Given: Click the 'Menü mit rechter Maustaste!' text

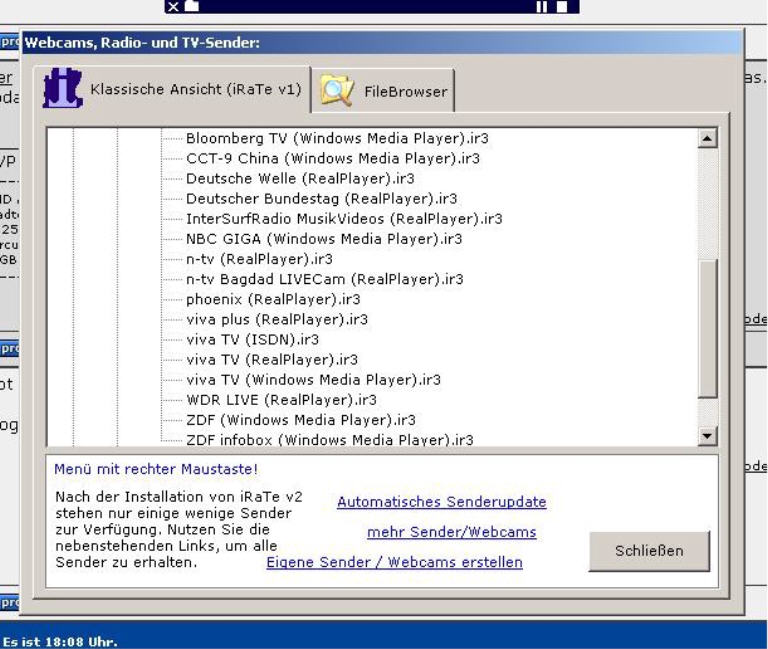Looking at the screenshot, I should pos(156,469).
